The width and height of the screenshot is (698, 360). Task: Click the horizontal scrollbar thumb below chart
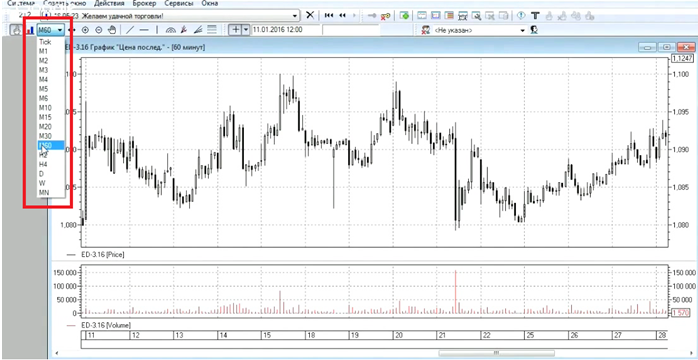click(496, 353)
